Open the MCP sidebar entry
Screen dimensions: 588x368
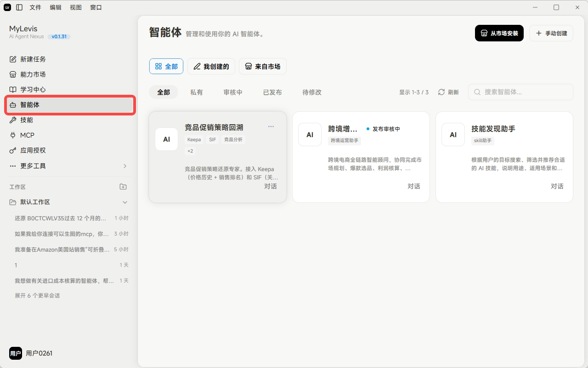pos(69,135)
